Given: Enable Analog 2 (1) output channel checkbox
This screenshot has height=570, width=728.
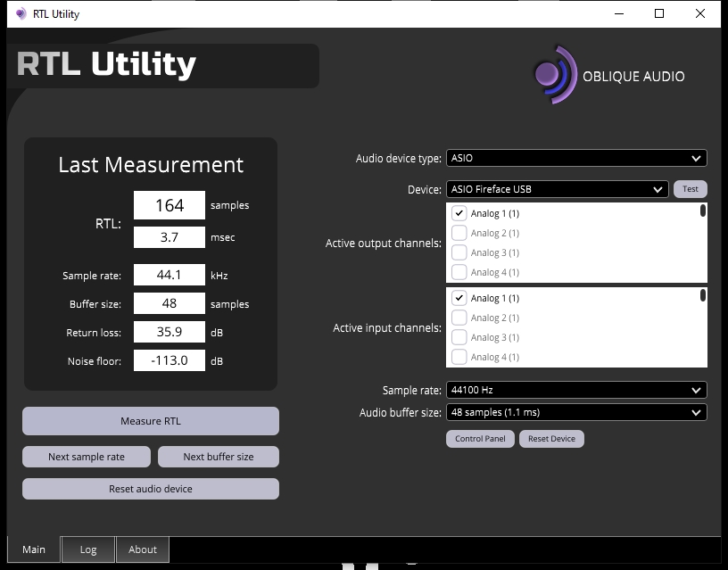Looking at the screenshot, I should point(459,233).
